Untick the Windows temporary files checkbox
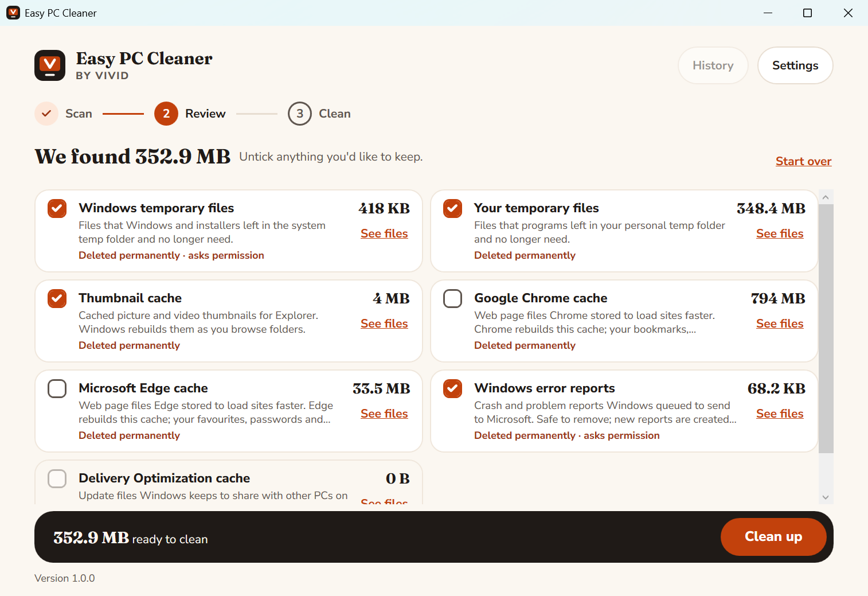Screen dimensions: 868x596 (57, 208)
